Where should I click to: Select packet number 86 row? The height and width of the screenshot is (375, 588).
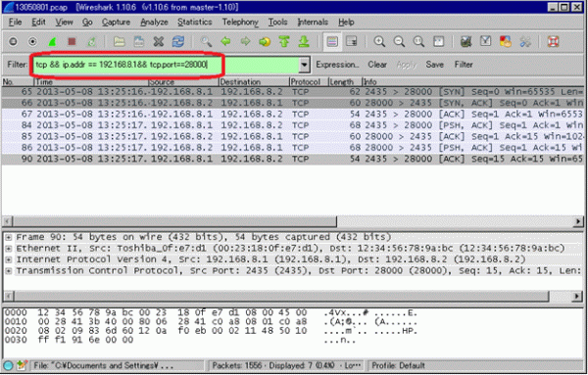(292, 148)
